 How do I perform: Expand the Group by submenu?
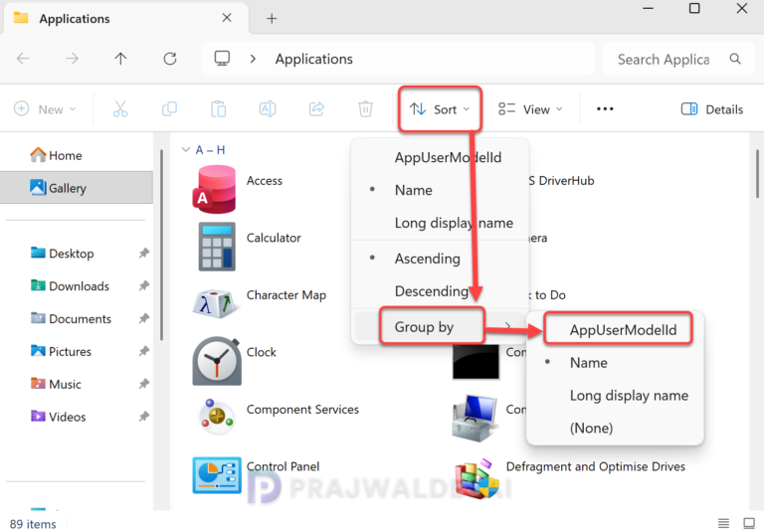pyautogui.click(x=440, y=326)
